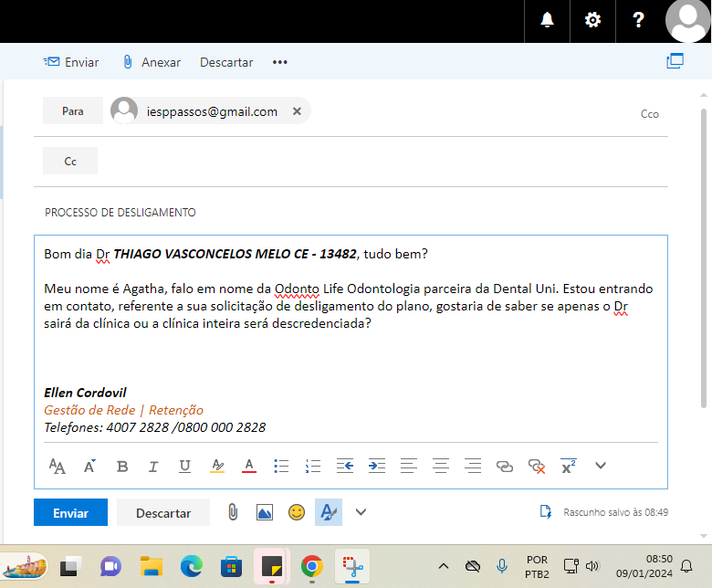This screenshot has width=712, height=588.
Task: Click Descartar in the top command bar
Action: point(226,62)
